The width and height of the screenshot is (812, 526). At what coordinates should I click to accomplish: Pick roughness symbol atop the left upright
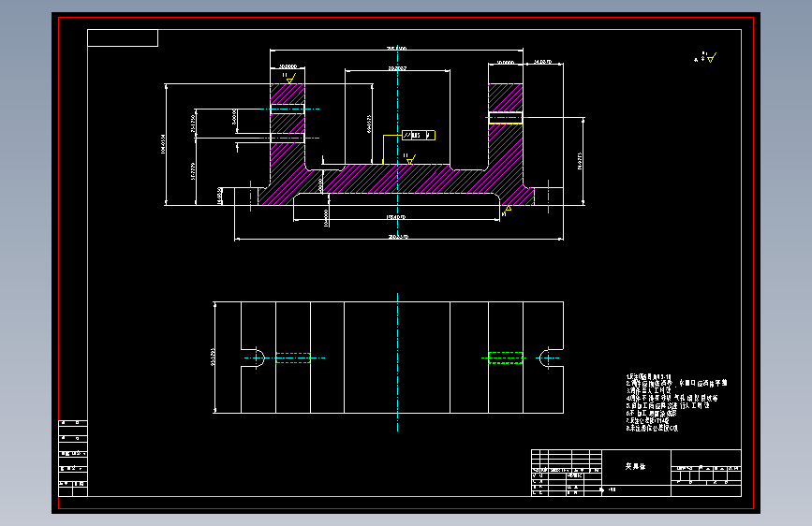pyautogui.click(x=289, y=78)
